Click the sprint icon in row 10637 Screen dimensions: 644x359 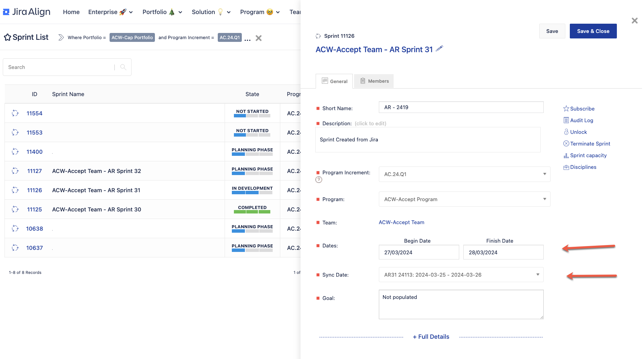point(15,248)
